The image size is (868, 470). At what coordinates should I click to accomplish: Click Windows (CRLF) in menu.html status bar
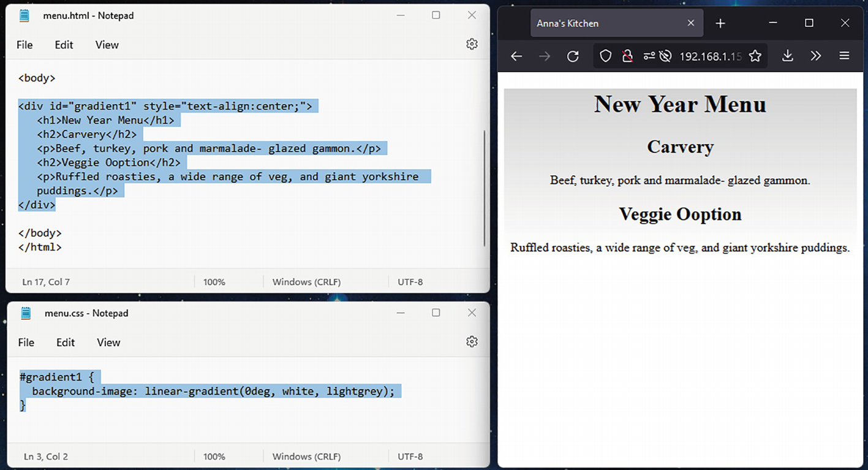306,282
